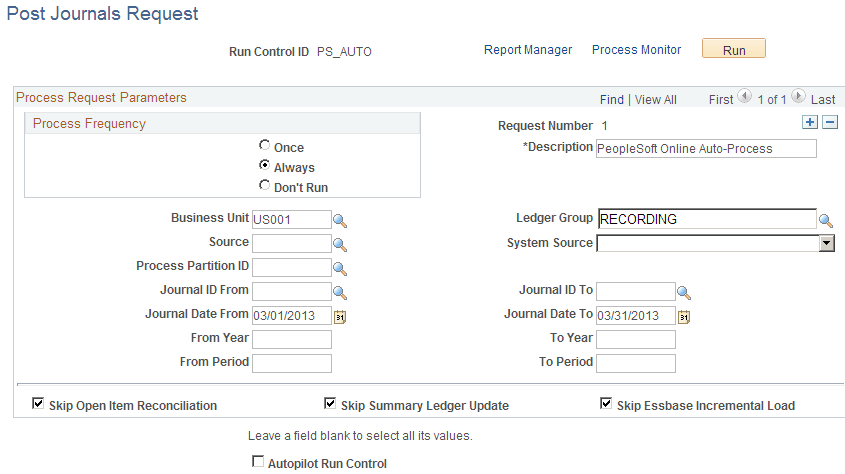
Task: Open Source field lookup magnifier
Action: (x=340, y=245)
